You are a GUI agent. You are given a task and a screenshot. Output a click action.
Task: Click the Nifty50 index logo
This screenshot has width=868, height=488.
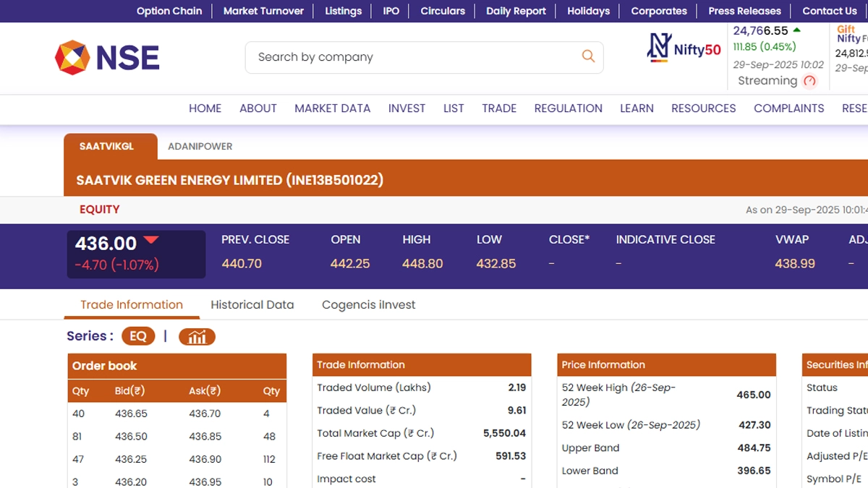coord(684,48)
